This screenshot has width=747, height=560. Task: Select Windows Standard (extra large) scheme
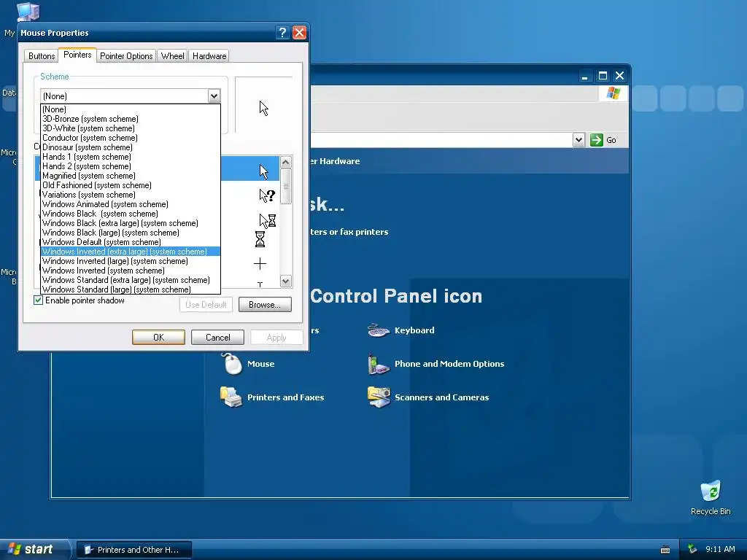[x=131, y=280]
